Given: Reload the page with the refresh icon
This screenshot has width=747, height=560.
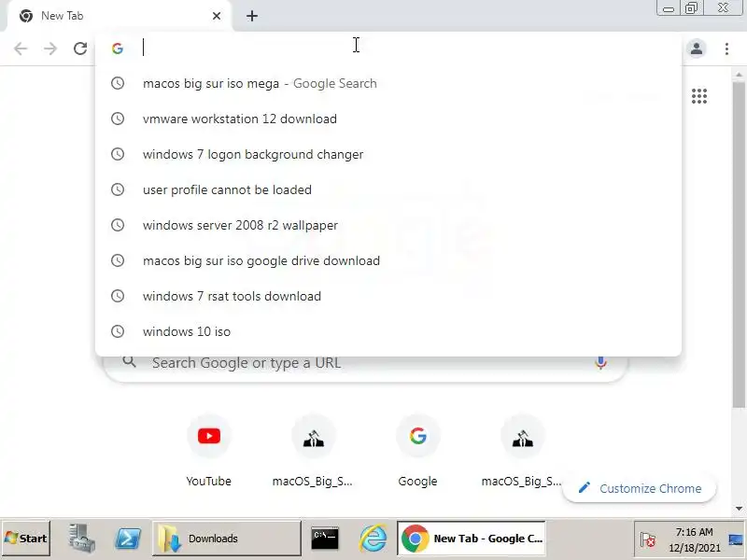Looking at the screenshot, I should [x=80, y=49].
